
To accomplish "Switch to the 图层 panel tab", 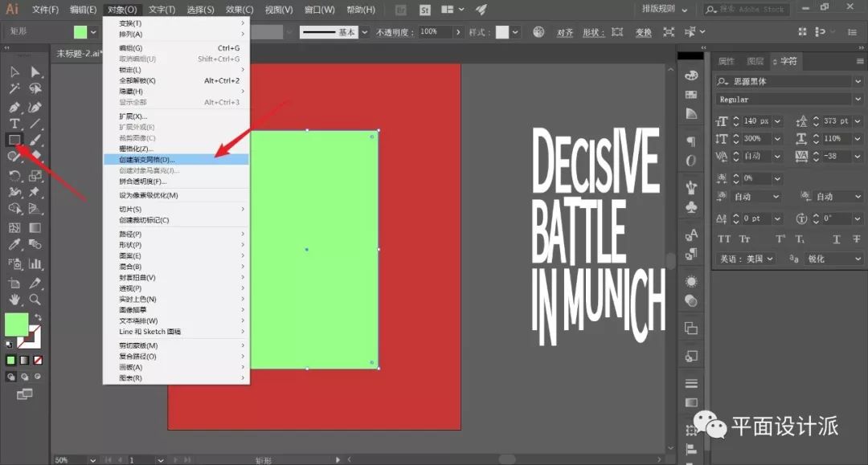I will point(755,61).
